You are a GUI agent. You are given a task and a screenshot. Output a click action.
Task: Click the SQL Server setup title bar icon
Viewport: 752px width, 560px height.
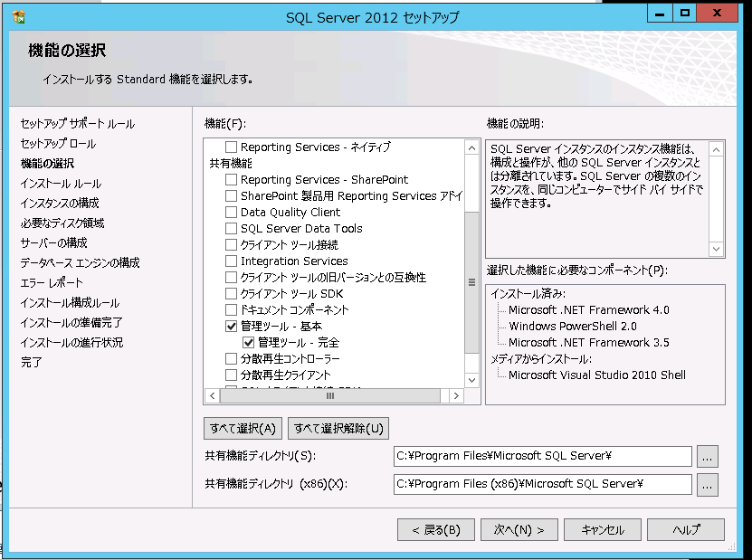coord(19,17)
